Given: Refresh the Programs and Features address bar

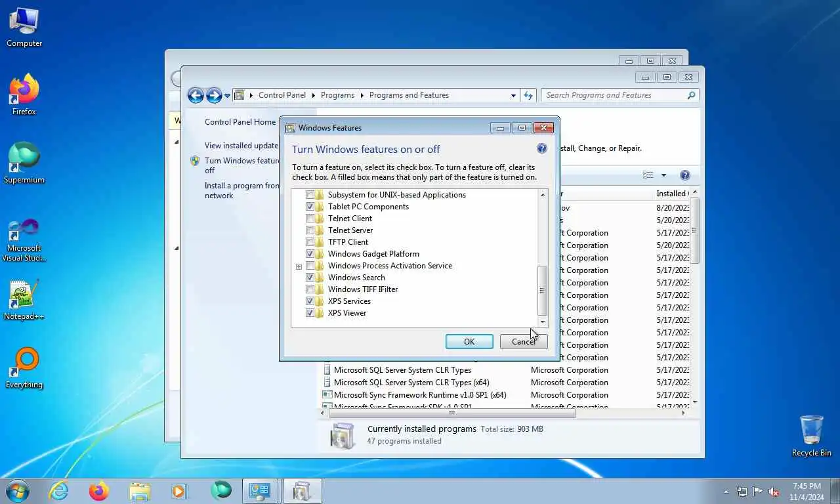Looking at the screenshot, I should tap(528, 95).
